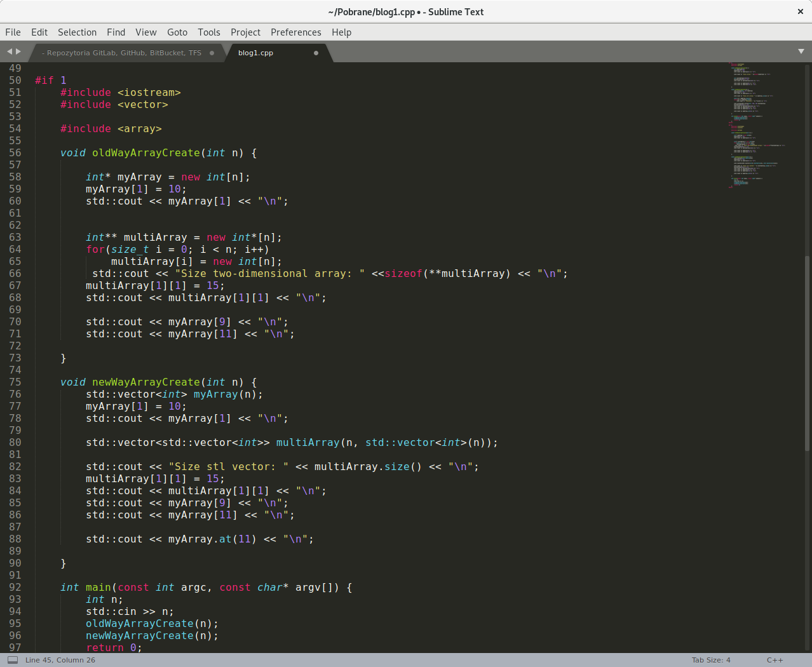Open the Project menu

[245, 32]
